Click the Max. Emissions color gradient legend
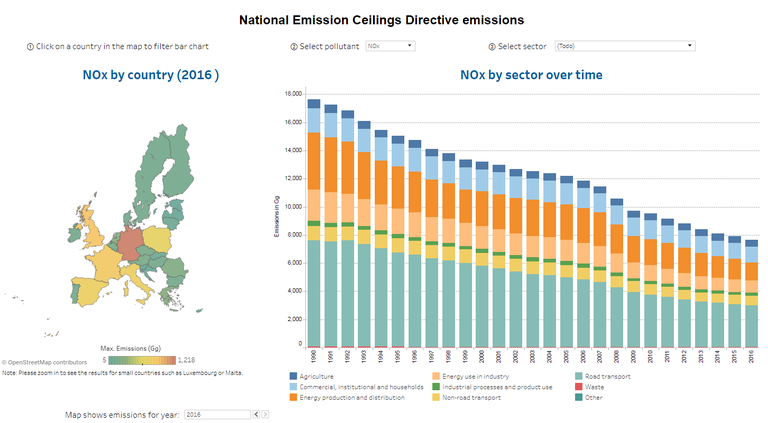The width and height of the screenshot is (768, 423). (142, 360)
